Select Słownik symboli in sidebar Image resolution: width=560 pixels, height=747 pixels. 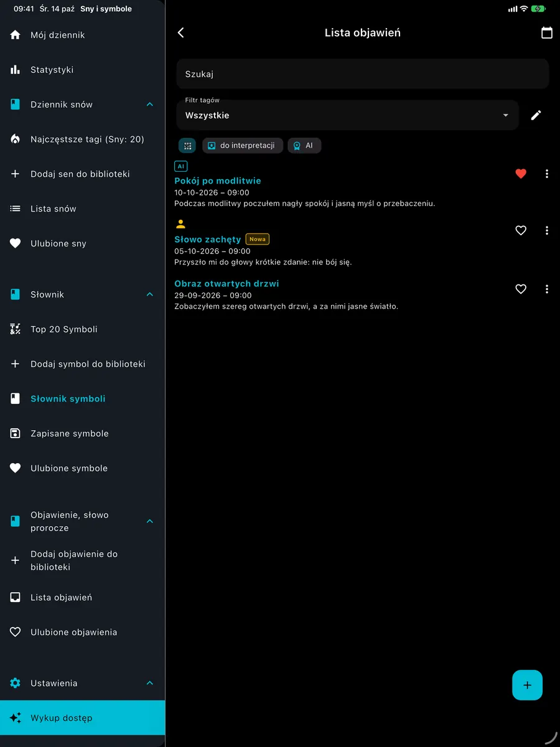click(83, 399)
